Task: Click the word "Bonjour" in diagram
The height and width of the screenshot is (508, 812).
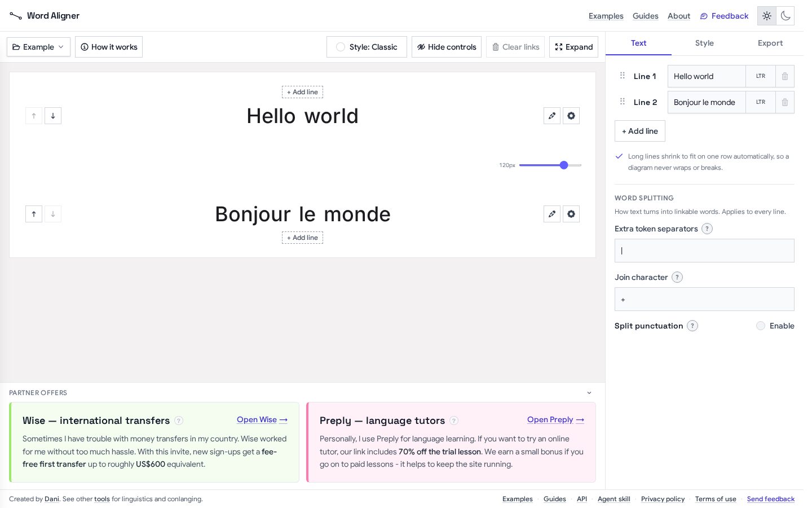Action: [253, 214]
